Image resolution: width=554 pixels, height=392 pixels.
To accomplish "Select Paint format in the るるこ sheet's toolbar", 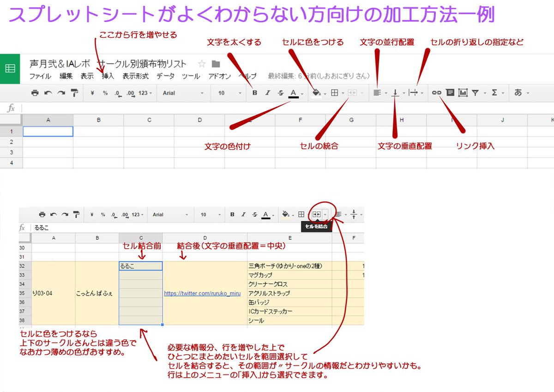I will point(77,214).
